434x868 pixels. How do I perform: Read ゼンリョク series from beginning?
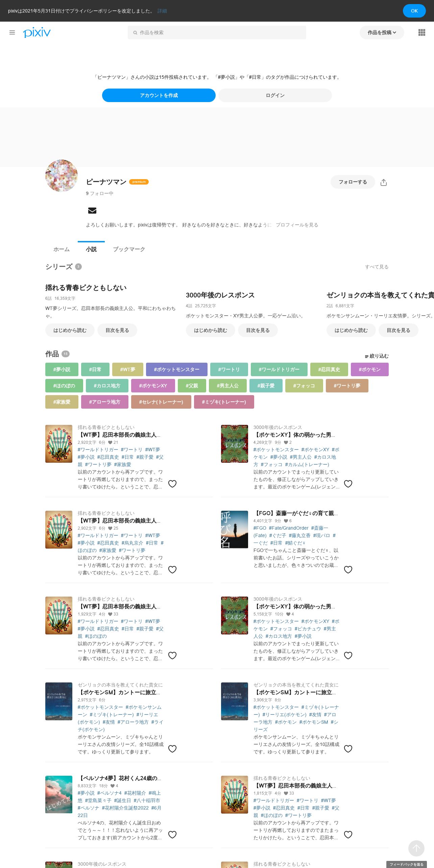[351, 330]
